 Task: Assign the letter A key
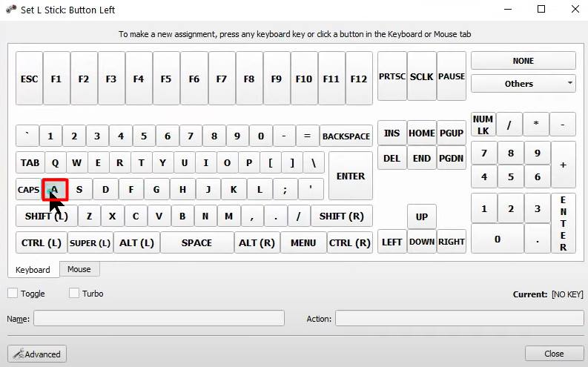(55, 190)
